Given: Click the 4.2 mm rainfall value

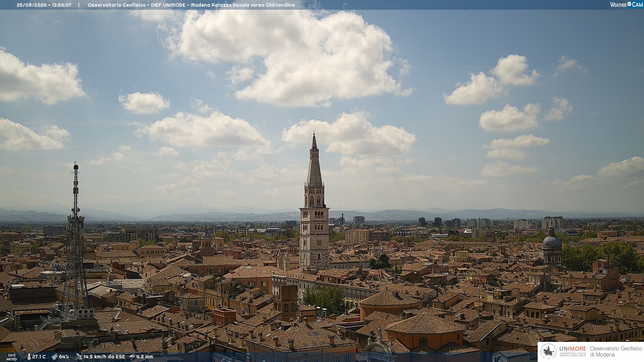Looking at the screenshot, I should 145,357.
